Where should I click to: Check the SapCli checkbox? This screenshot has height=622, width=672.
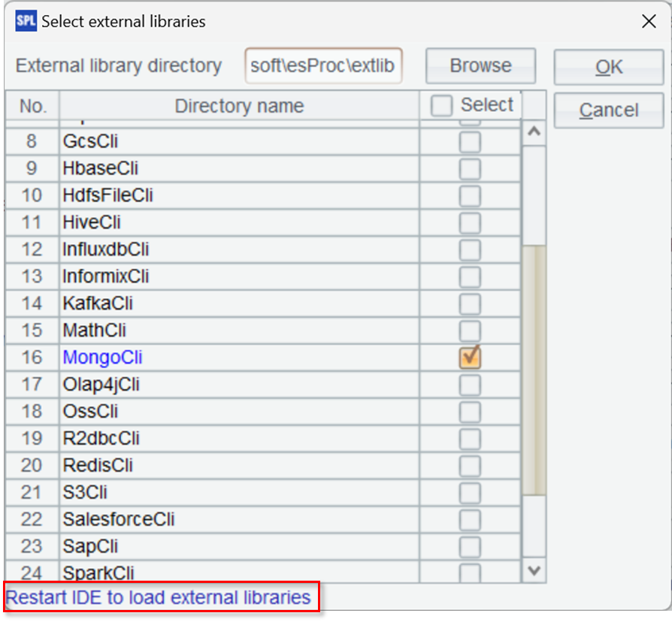[x=470, y=547]
